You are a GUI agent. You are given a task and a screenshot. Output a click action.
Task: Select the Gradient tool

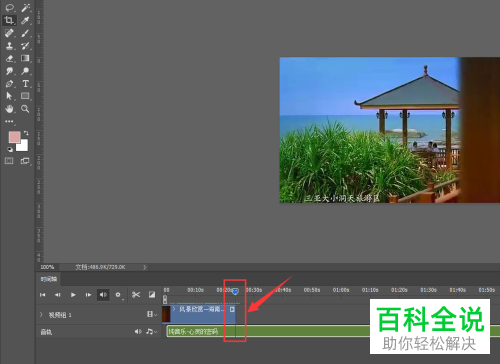pyautogui.click(x=25, y=58)
